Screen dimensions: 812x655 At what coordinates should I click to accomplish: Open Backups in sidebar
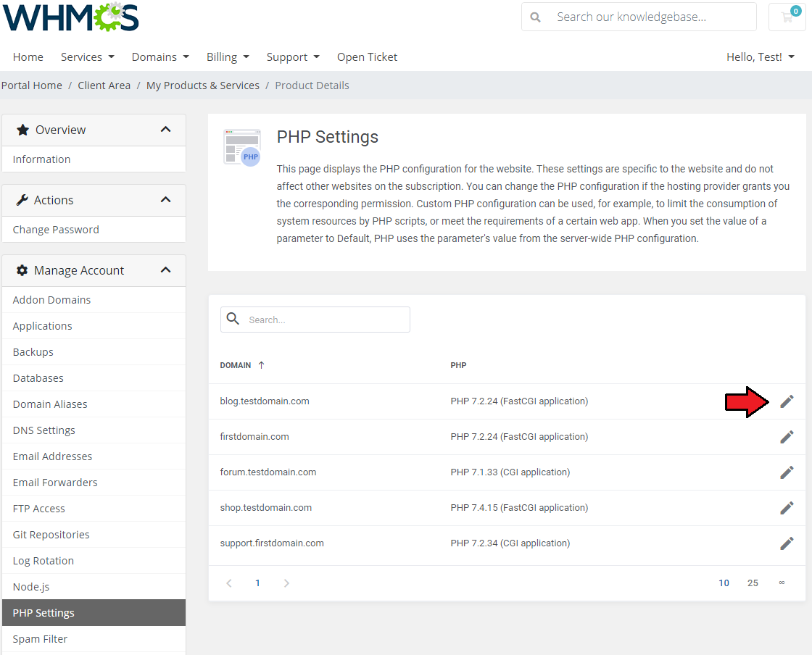coord(94,352)
